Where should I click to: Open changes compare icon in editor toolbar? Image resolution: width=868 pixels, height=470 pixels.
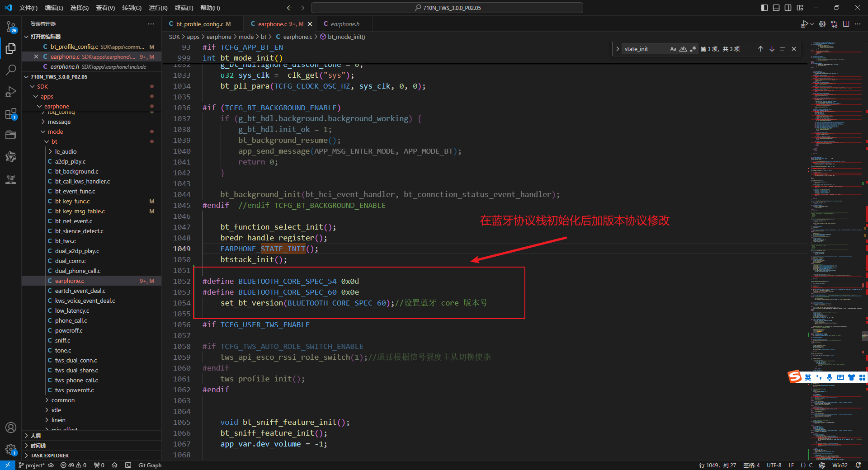(834, 24)
